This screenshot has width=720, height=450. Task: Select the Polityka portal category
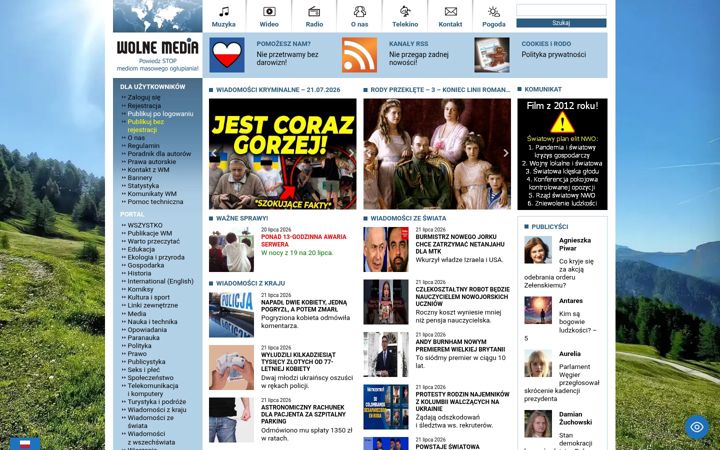point(139,346)
